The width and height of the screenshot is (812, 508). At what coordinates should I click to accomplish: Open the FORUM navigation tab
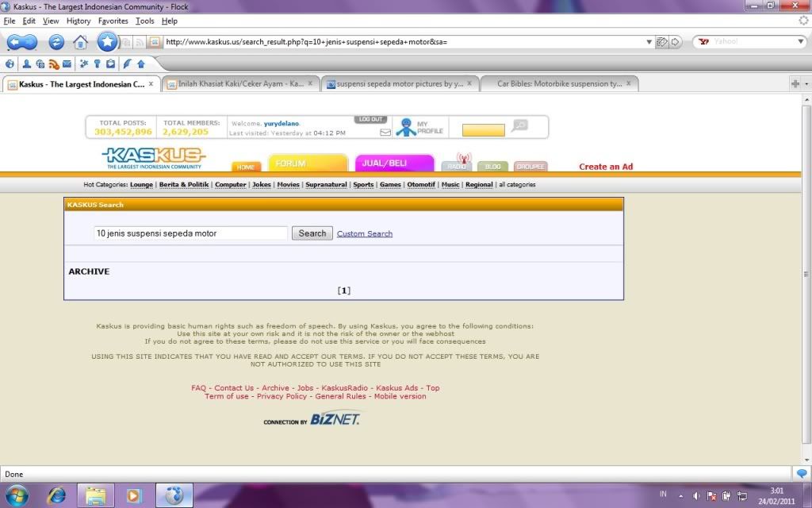[x=308, y=163]
